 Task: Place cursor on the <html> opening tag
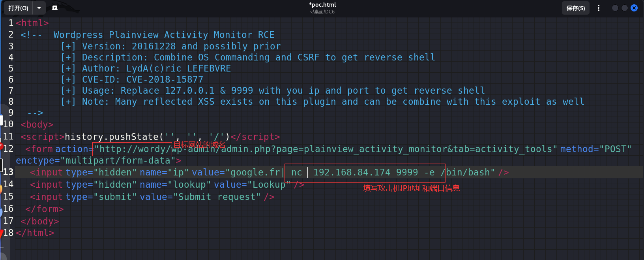(x=32, y=23)
